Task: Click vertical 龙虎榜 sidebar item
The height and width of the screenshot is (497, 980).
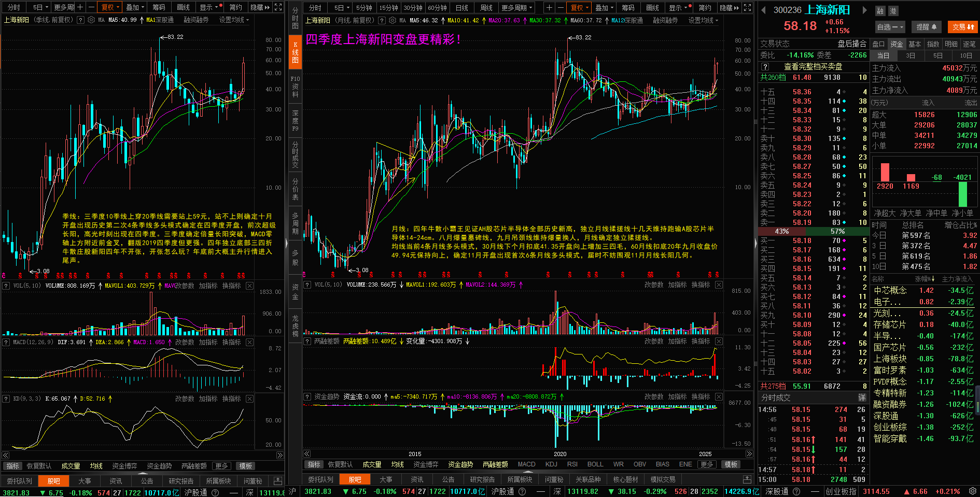Action: pos(295,325)
